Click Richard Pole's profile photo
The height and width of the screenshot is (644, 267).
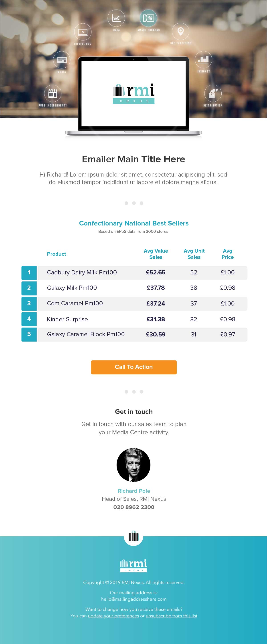[x=133, y=465]
